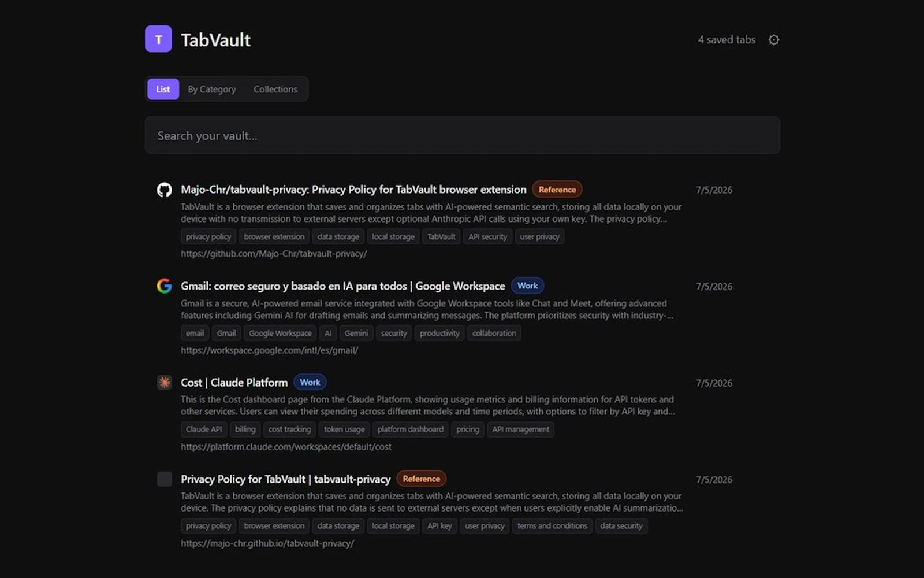This screenshot has height=578, width=924.
Task: Select data storage tag in last entry
Action: click(x=338, y=526)
